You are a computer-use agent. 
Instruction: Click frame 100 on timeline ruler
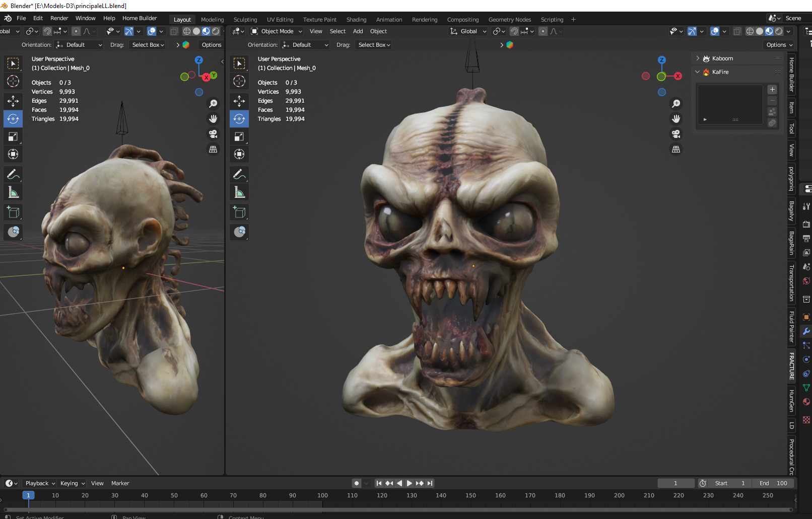[322, 495]
